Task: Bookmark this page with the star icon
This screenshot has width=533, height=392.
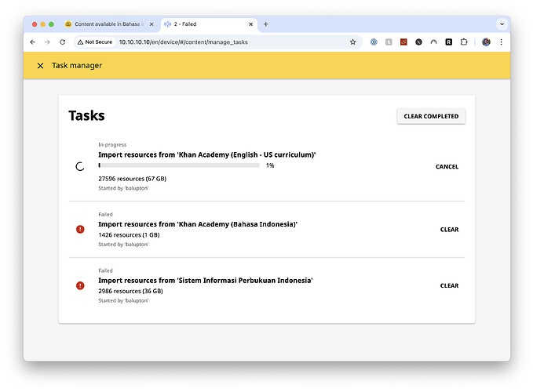Action: pos(352,42)
